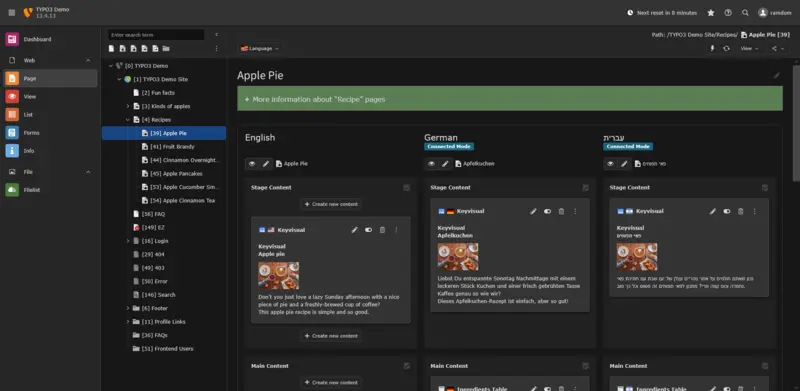The height and width of the screenshot is (391, 800).
Task: Toggle visibility of Hebrew translation page
Action: click(610, 164)
